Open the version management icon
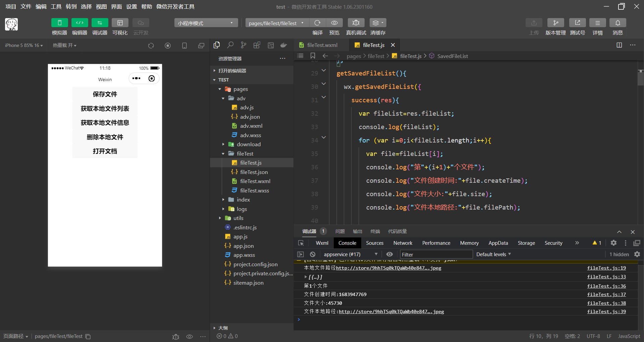Image resolution: width=644 pixels, height=342 pixels. [555, 23]
